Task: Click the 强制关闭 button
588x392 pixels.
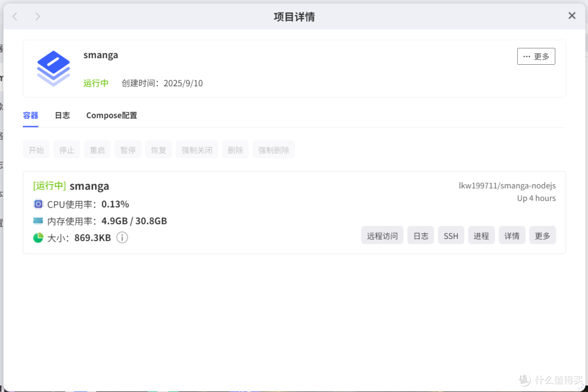Action: coord(197,150)
